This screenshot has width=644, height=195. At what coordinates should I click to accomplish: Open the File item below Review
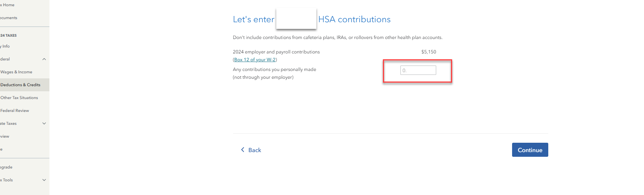point(2,149)
